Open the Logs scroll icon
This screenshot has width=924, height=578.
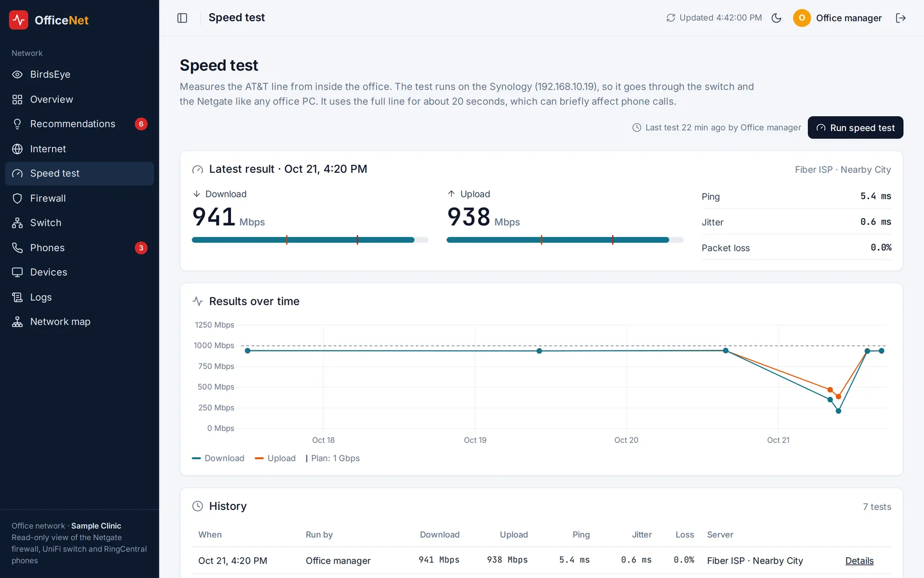coord(17,297)
